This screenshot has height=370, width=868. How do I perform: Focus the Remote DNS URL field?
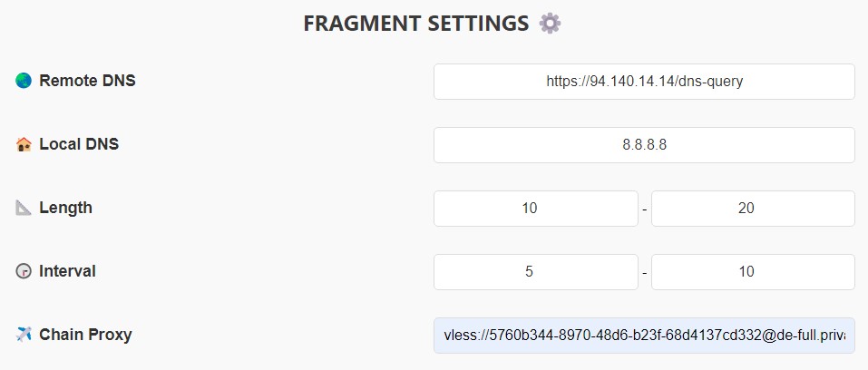coord(644,82)
